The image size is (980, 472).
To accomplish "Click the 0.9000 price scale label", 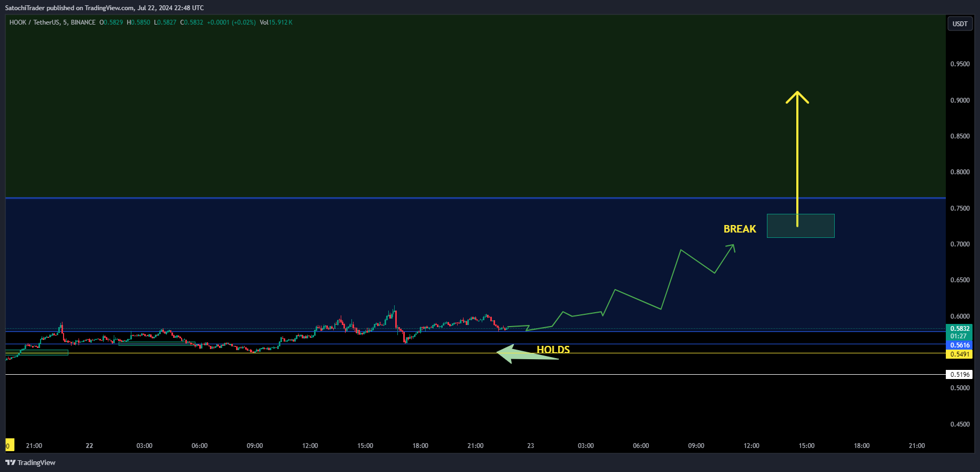I will point(960,100).
